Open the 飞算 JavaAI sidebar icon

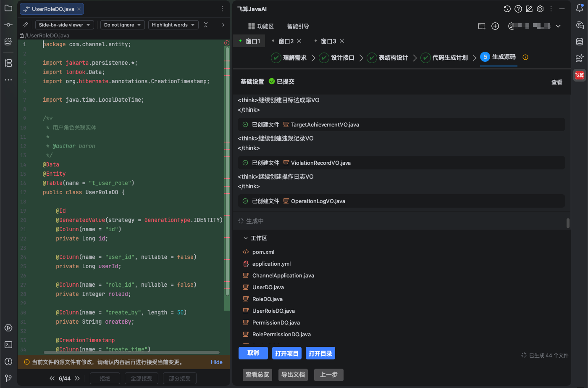click(x=580, y=75)
